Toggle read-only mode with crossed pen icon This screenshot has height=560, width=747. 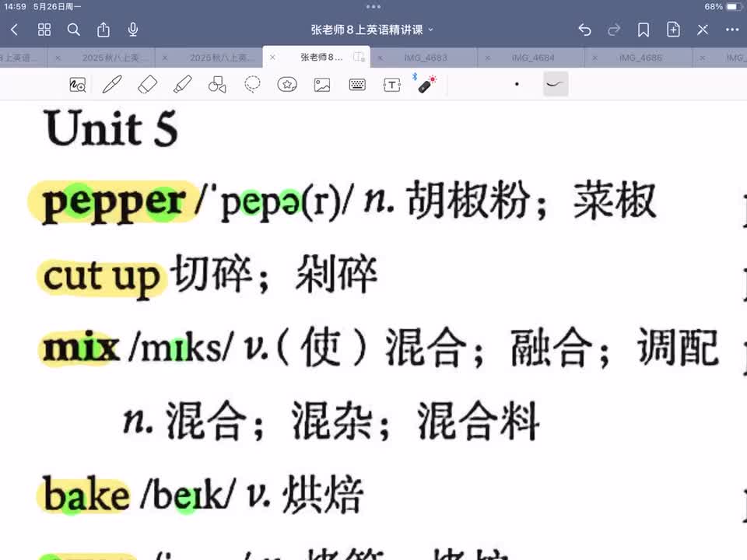tap(703, 30)
